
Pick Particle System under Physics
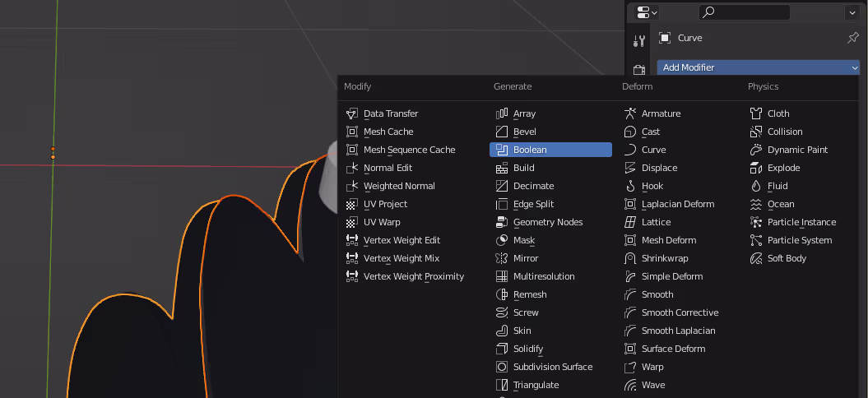(799, 240)
